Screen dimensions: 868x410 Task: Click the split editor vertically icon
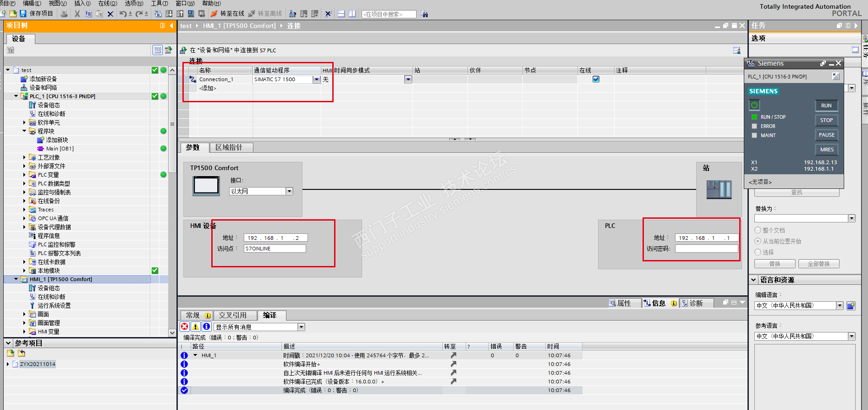pyautogui.click(x=352, y=14)
